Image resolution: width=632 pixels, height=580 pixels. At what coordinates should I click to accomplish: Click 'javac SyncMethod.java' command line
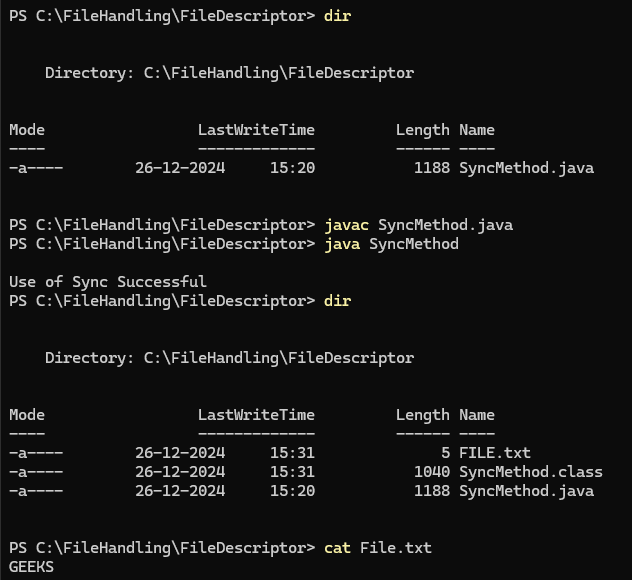(x=418, y=225)
